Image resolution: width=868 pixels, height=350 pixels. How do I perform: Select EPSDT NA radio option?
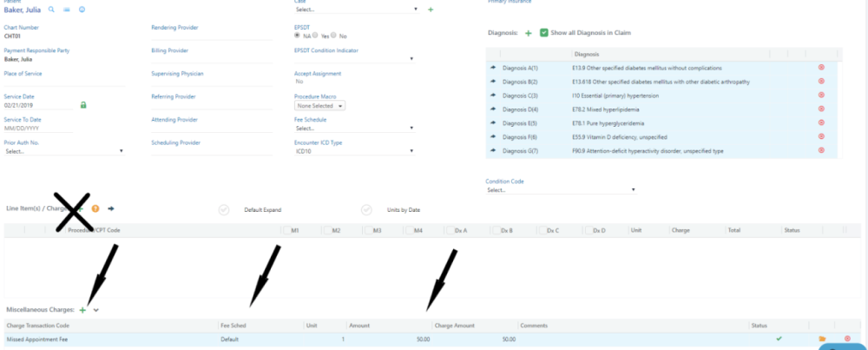coord(297,36)
